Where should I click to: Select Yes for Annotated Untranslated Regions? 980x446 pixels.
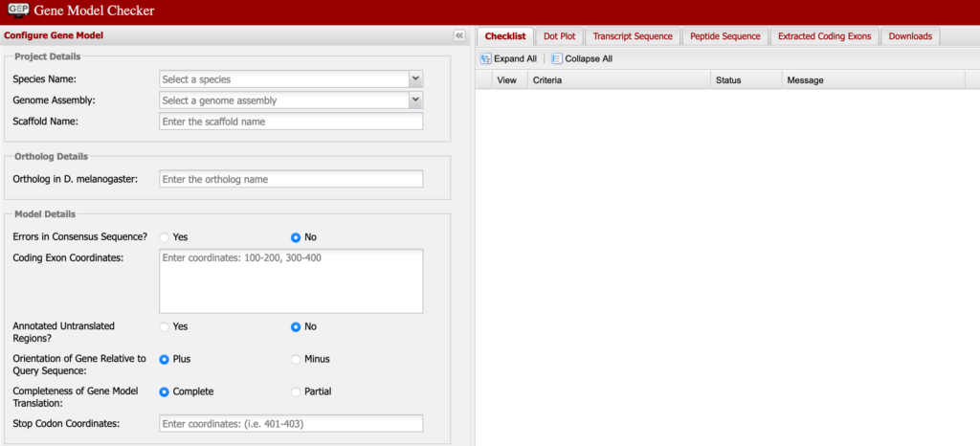click(165, 326)
